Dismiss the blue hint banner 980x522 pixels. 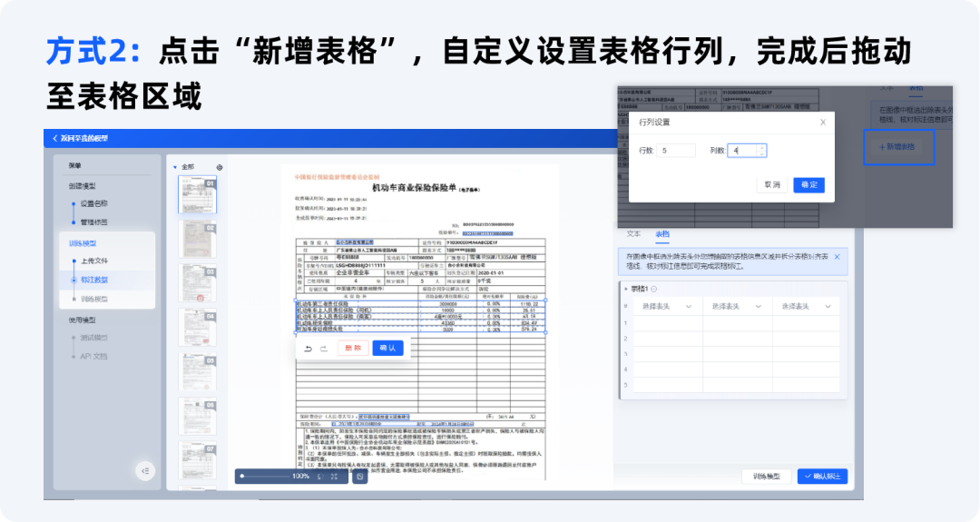tap(837, 257)
